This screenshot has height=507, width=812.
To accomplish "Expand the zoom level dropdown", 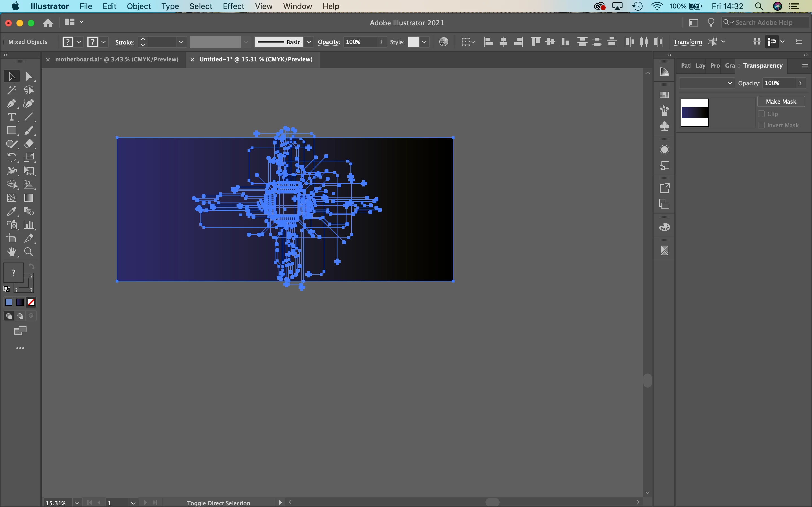I will [x=77, y=503].
